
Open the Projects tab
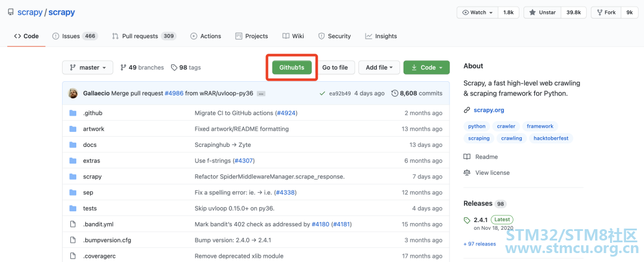(252, 36)
